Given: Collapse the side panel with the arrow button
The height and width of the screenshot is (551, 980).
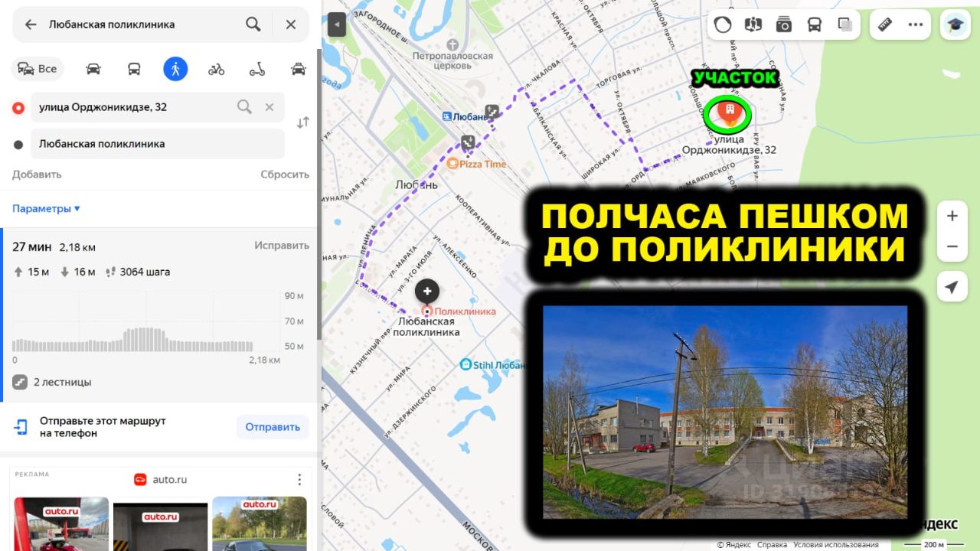Looking at the screenshot, I should click(337, 24).
